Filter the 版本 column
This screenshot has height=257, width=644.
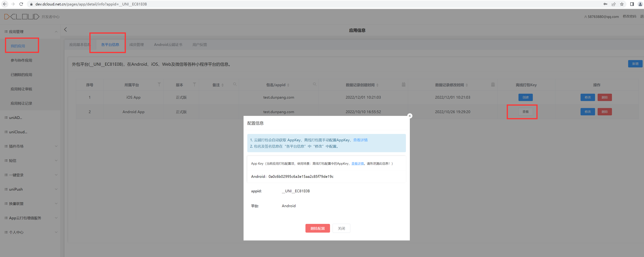click(194, 84)
